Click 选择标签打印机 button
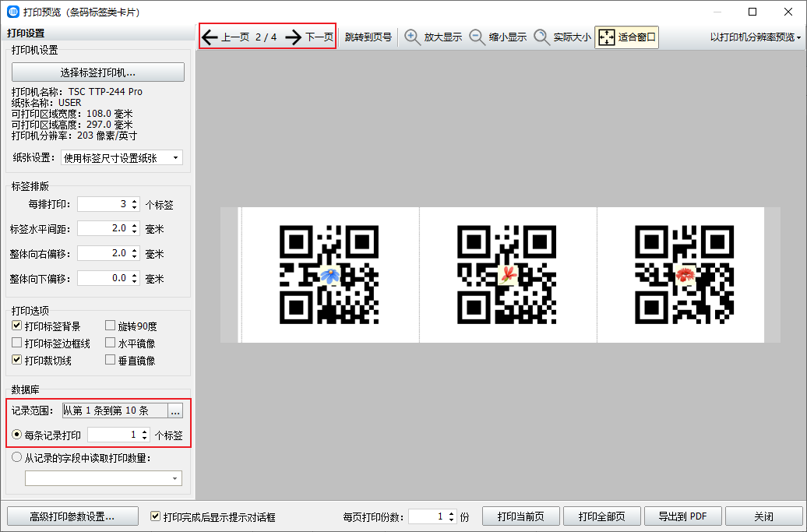The width and height of the screenshot is (807, 532). [98, 72]
